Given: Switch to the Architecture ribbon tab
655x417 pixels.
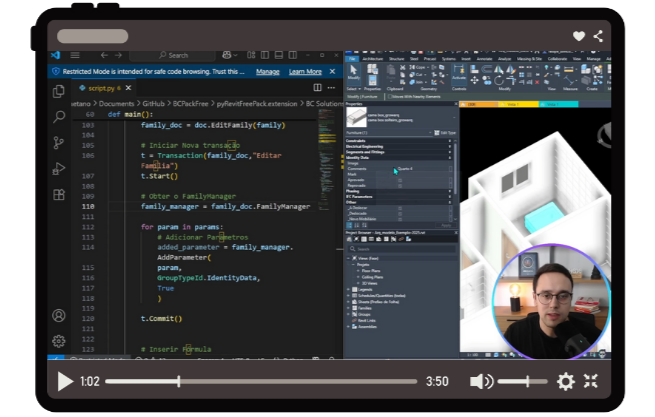Looking at the screenshot, I should tap(373, 59).
